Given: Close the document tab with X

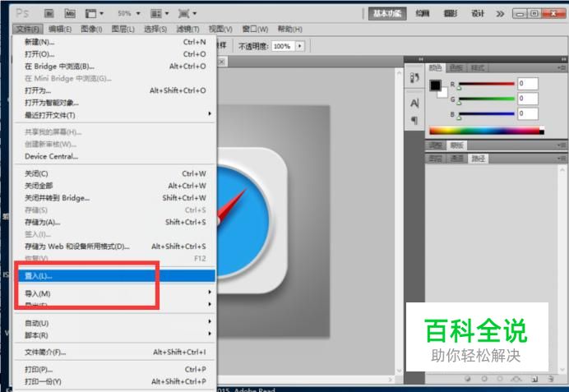Looking at the screenshot, I should (222, 62).
